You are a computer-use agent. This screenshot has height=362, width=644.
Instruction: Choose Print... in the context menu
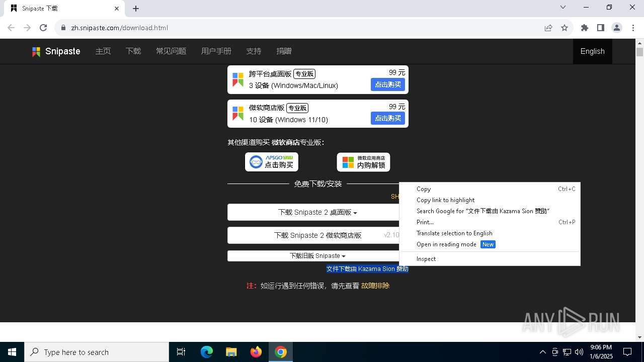490,222
